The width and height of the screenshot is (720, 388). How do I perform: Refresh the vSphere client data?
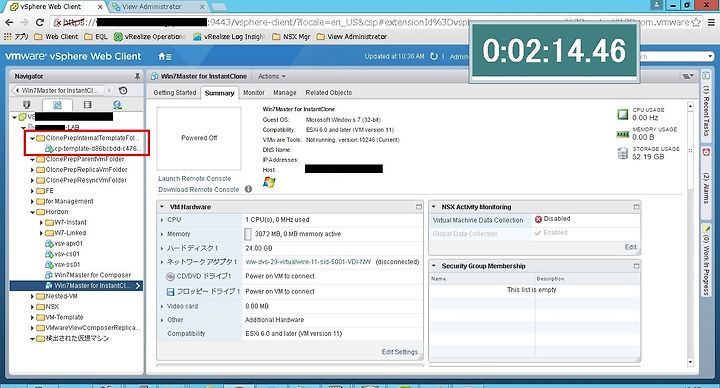[433, 56]
